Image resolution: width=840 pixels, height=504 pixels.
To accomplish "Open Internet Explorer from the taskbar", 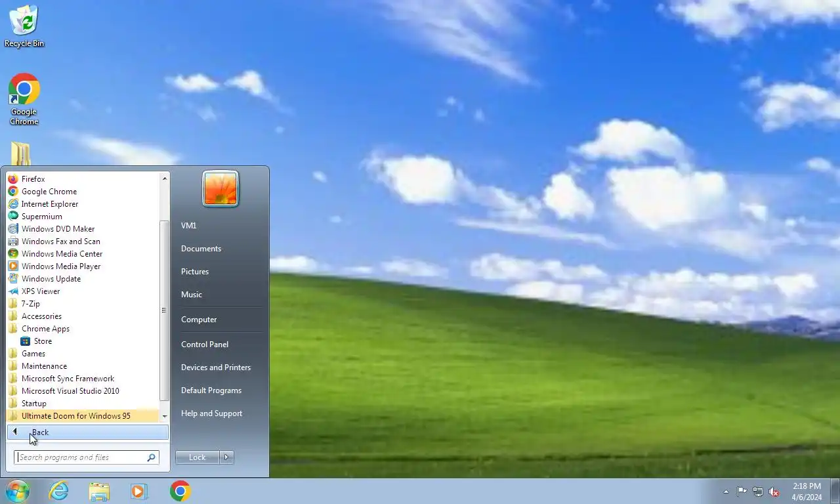I will (x=59, y=491).
